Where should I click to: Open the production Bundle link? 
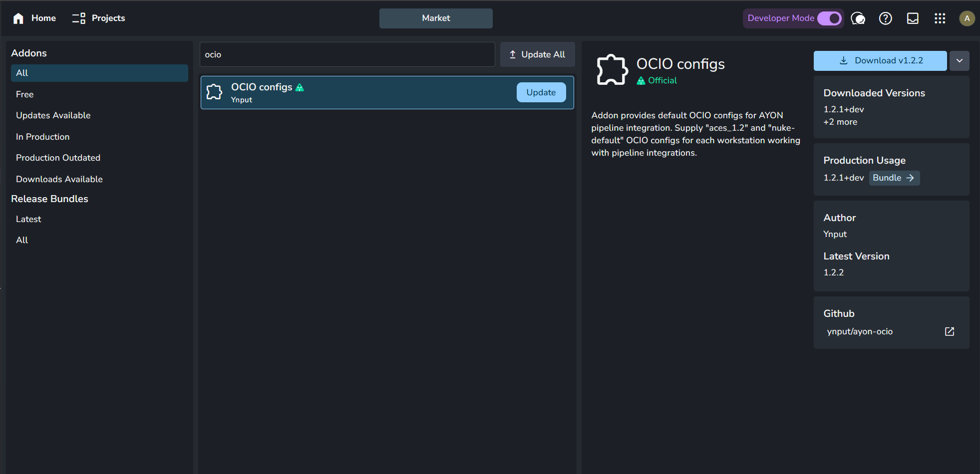click(894, 178)
